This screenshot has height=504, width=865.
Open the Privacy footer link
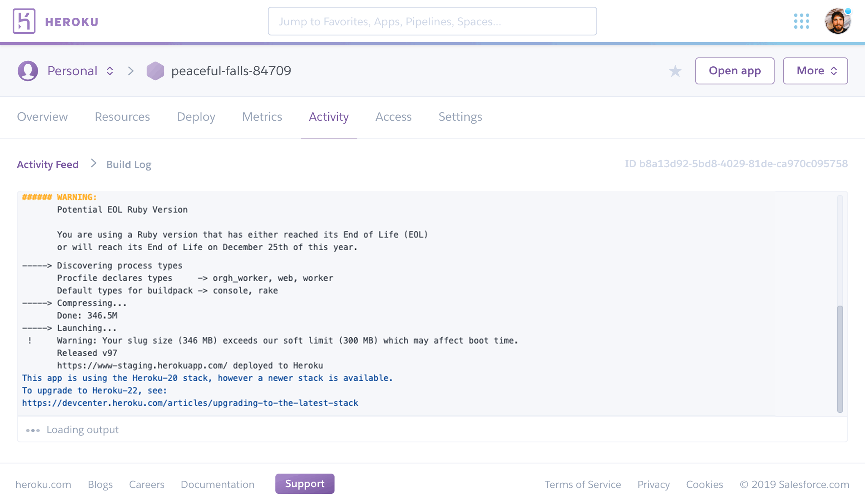653,485
